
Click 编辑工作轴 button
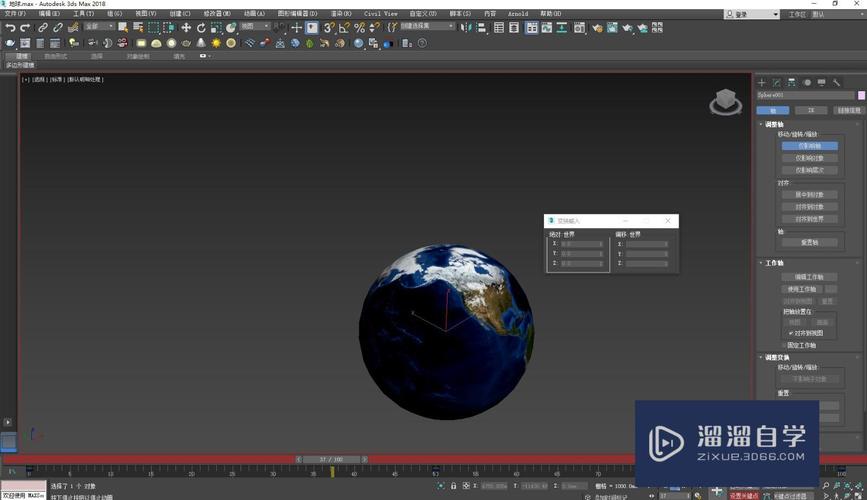tap(809, 277)
